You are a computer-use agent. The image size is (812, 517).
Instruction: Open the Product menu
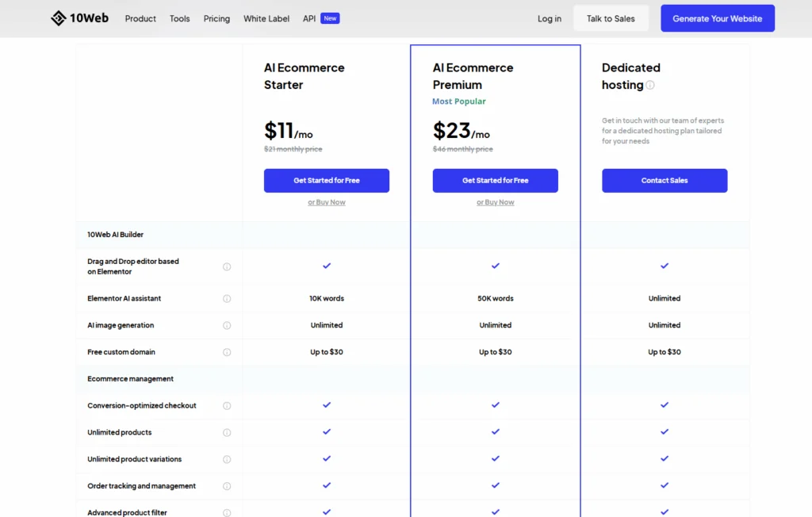140,19
